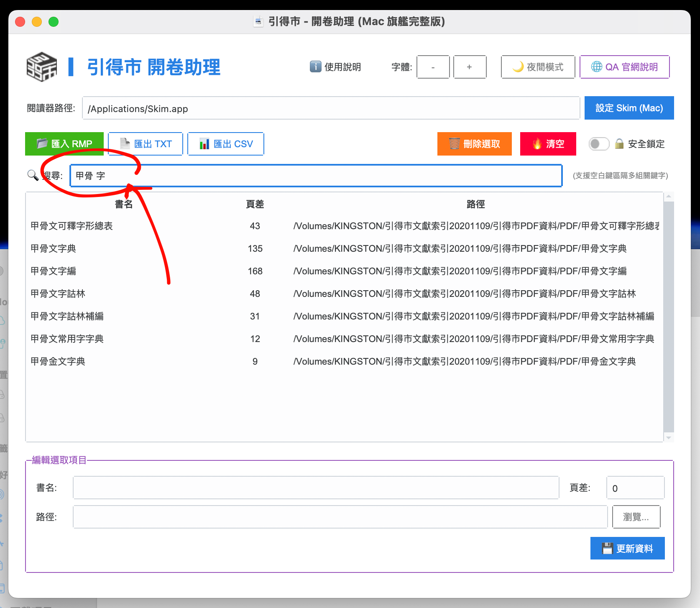Click the red 清空 clear button
The height and width of the screenshot is (608, 700).
pos(548,144)
